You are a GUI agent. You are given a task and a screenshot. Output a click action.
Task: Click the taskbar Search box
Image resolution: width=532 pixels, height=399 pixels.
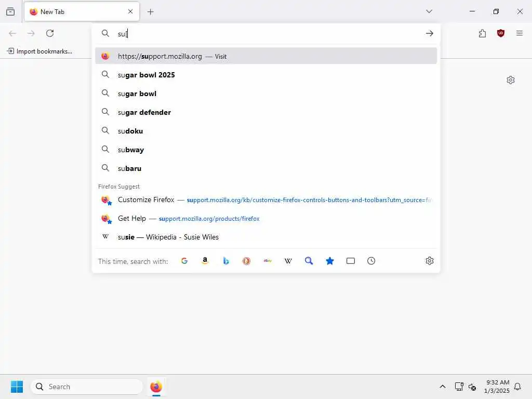tap(87, 387)
